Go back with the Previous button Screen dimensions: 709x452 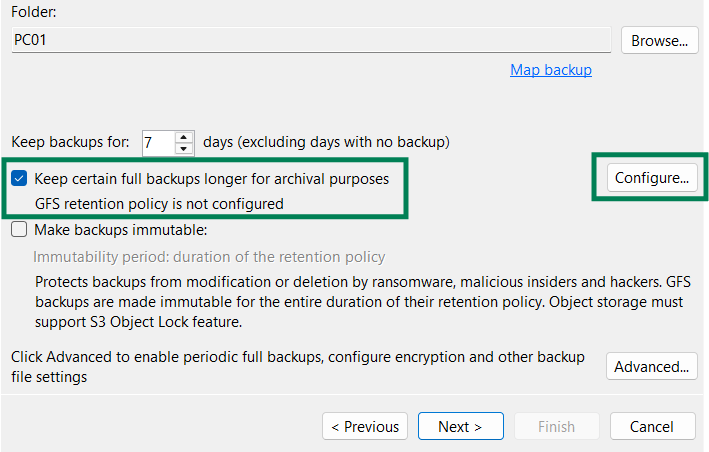365,426
